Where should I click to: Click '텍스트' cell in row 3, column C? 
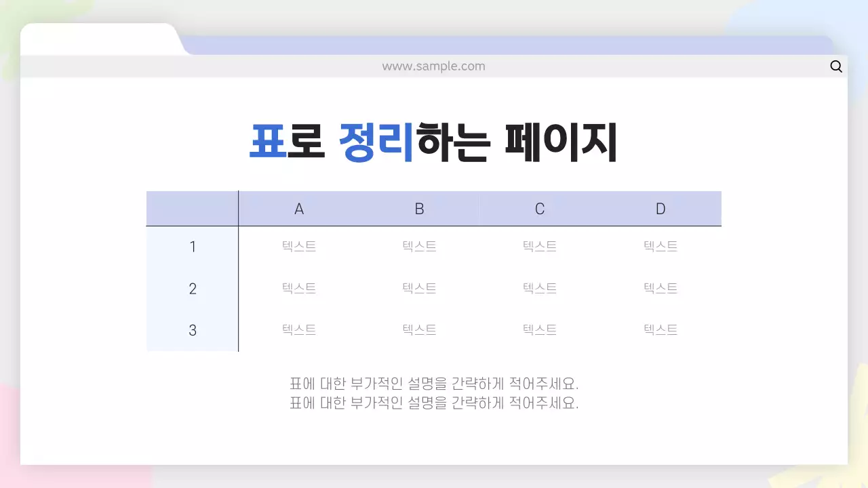pos(540,330)
